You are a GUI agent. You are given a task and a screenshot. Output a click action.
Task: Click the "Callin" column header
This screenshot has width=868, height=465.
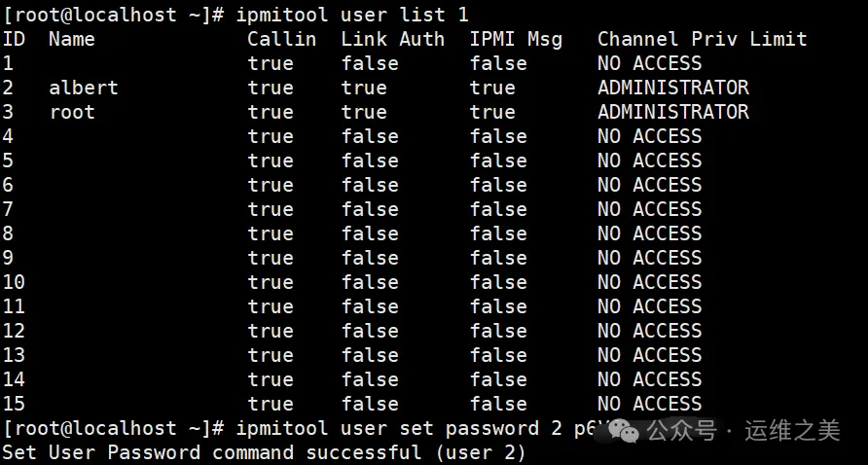click(x=281, y=39)
